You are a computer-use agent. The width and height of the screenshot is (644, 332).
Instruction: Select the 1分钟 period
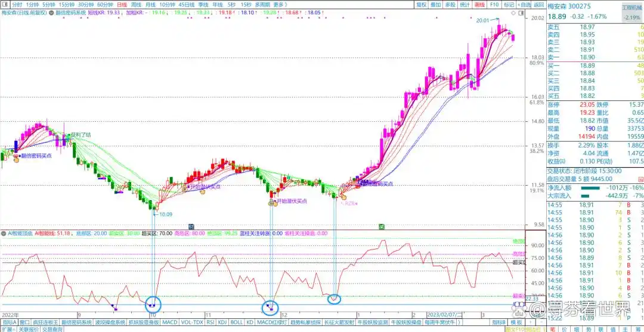pyautogui.click(x=32, y=5)
